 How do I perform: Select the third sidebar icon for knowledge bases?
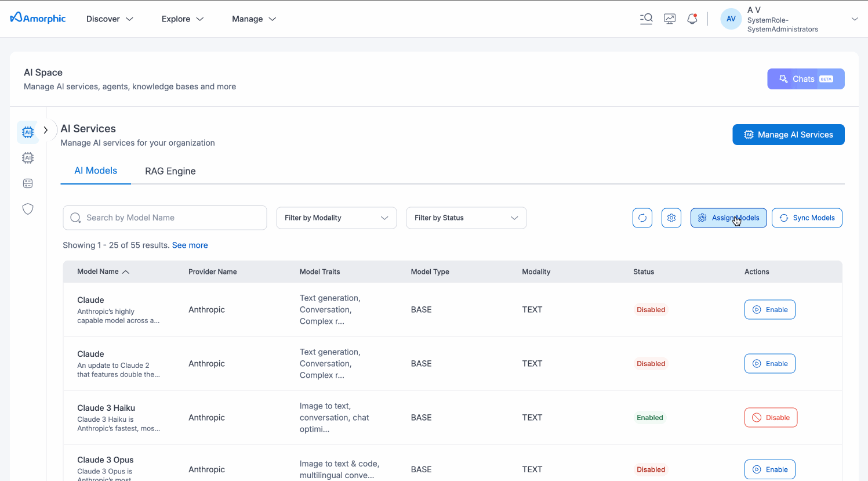pos(28,183)
